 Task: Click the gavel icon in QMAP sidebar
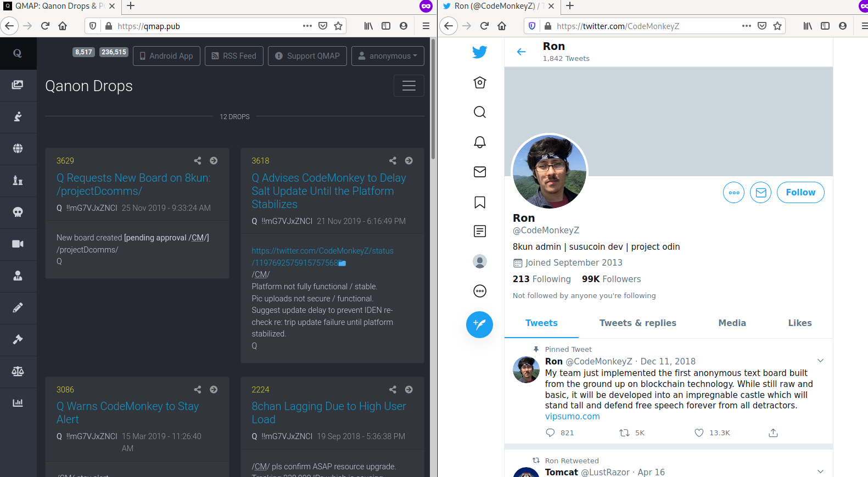click(x=18, y=339)
